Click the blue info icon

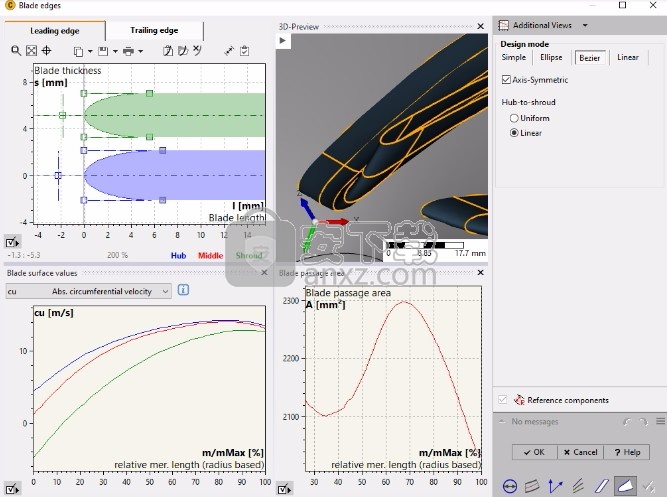click(183, 290)
